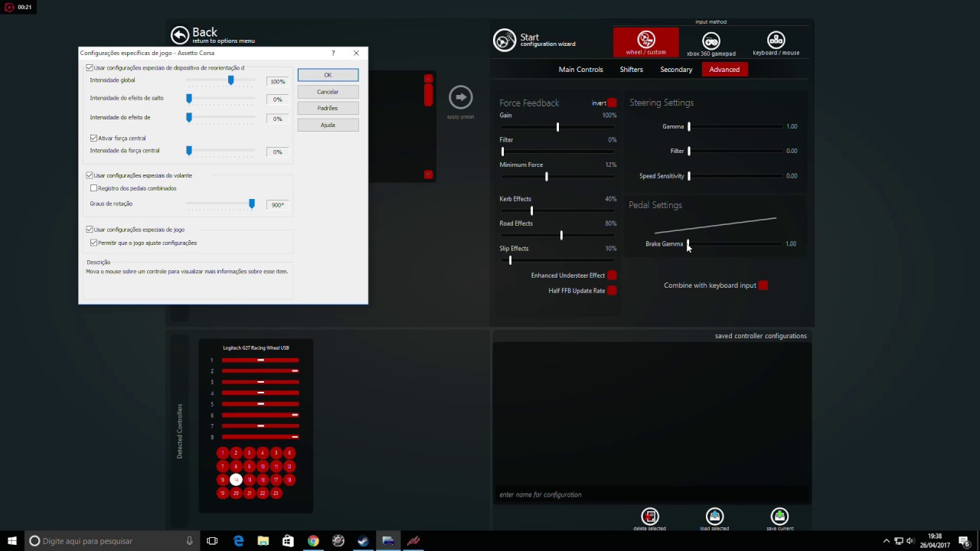Toggle Enhanced Understeer Effect option
The image size is (980, 551).
click(x=612, y=275)
